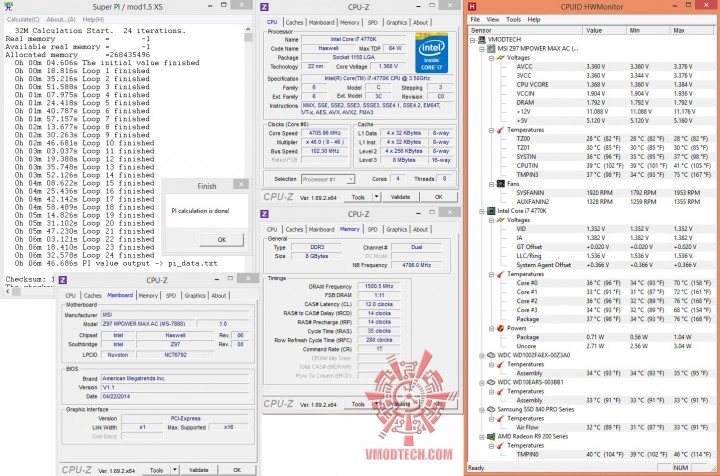
Task: Click the AMD Radeon R9 200 card icon
Action: pyautogui.click(x=491, y=437)
